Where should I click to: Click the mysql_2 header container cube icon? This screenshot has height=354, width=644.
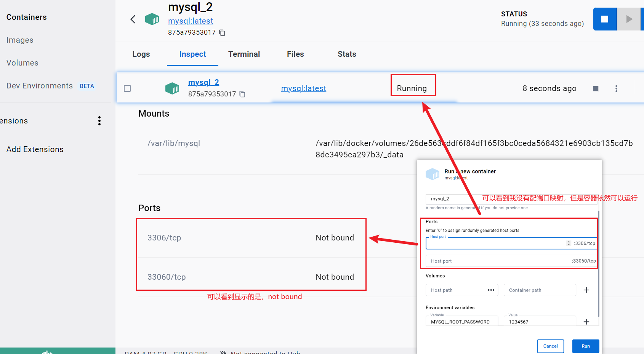coord(152,19)
